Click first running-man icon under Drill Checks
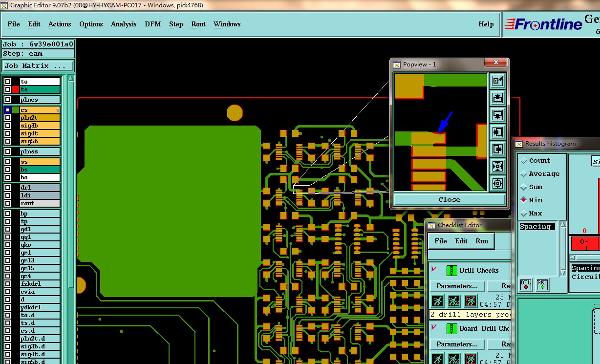 click(x=437, y=301)
